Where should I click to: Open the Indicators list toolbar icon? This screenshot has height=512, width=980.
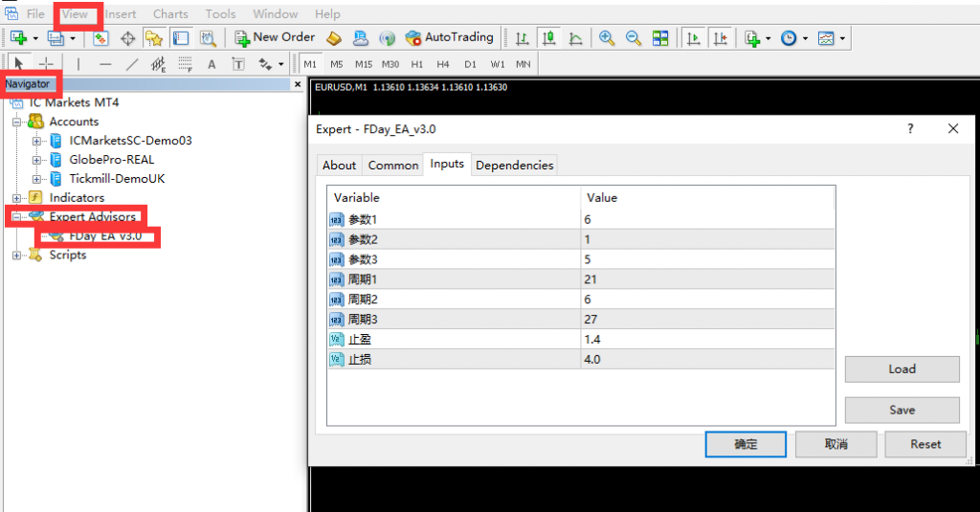752,38
